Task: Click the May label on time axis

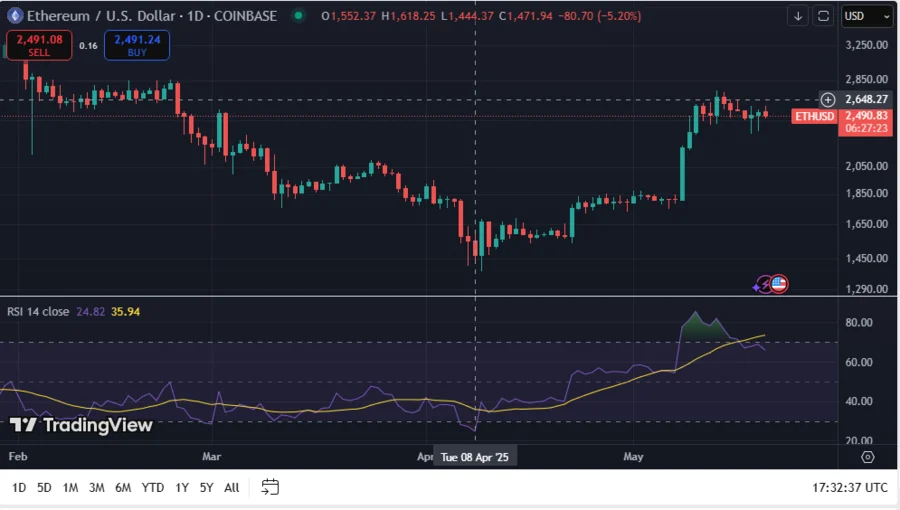Action: (633, 457)
